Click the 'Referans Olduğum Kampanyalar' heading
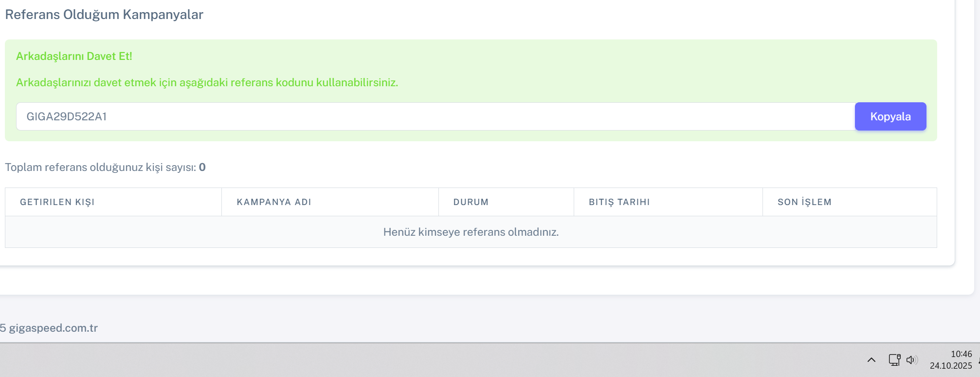The width and height of the screenshot is (980, 377). coord(104,15)
